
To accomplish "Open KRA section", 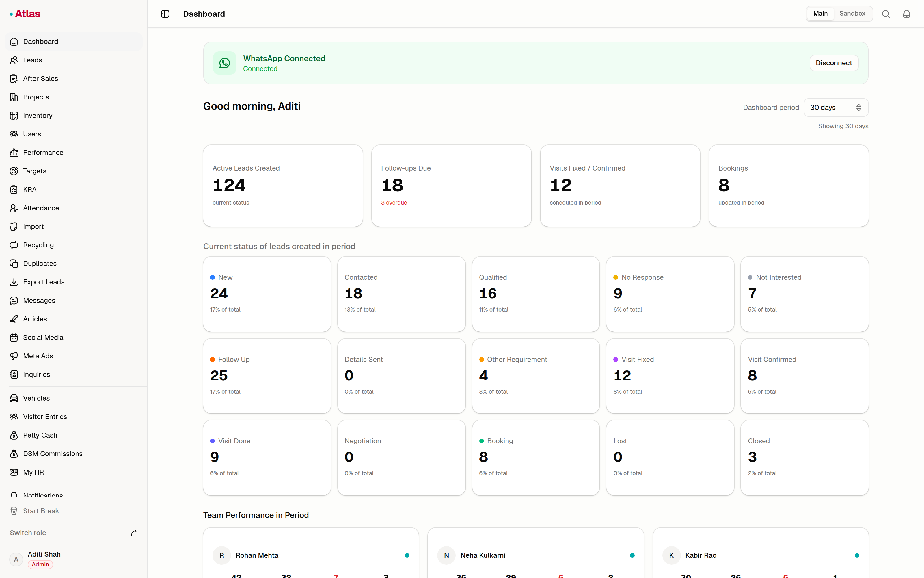I will (x=74, y=190).
